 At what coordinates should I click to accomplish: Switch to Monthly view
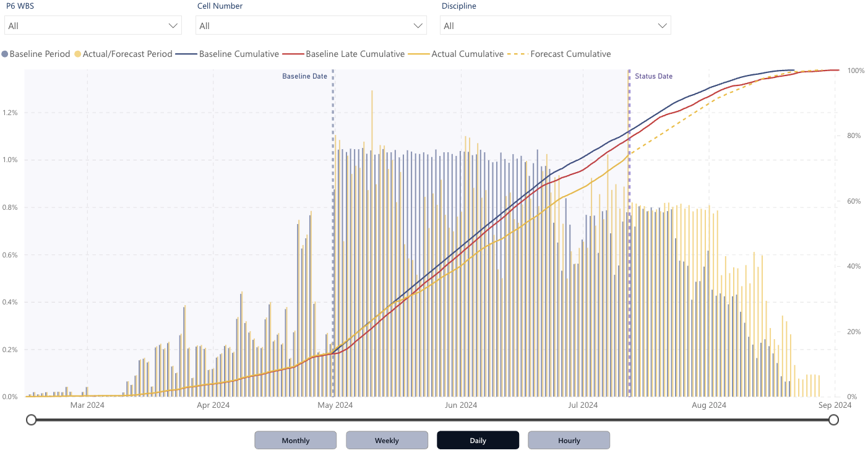pos(295,440)
